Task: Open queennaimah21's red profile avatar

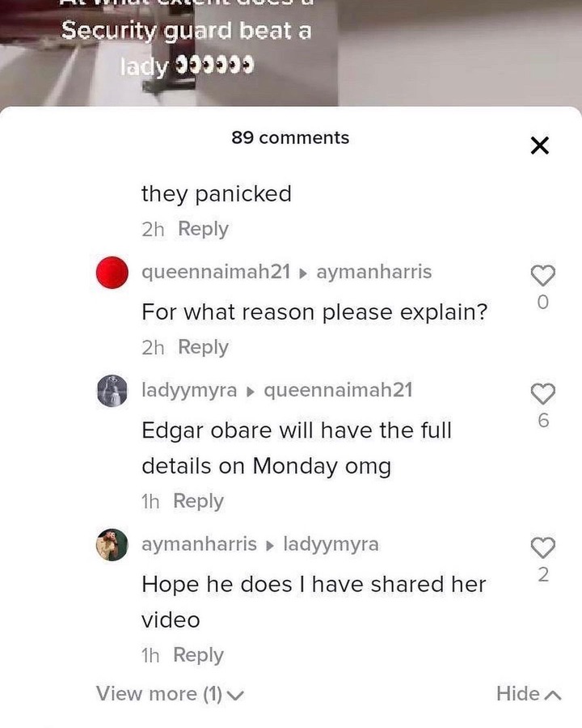Action: (112, 272)
